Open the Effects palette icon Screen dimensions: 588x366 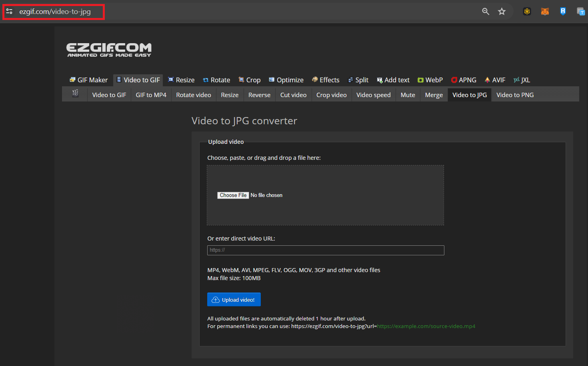[314, 80]
